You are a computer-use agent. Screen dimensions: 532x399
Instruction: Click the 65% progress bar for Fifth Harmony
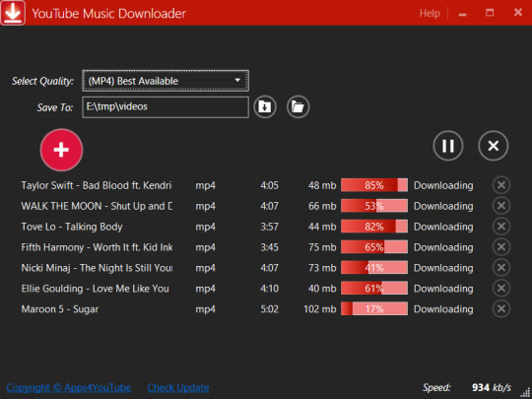(x=374, y=247)
